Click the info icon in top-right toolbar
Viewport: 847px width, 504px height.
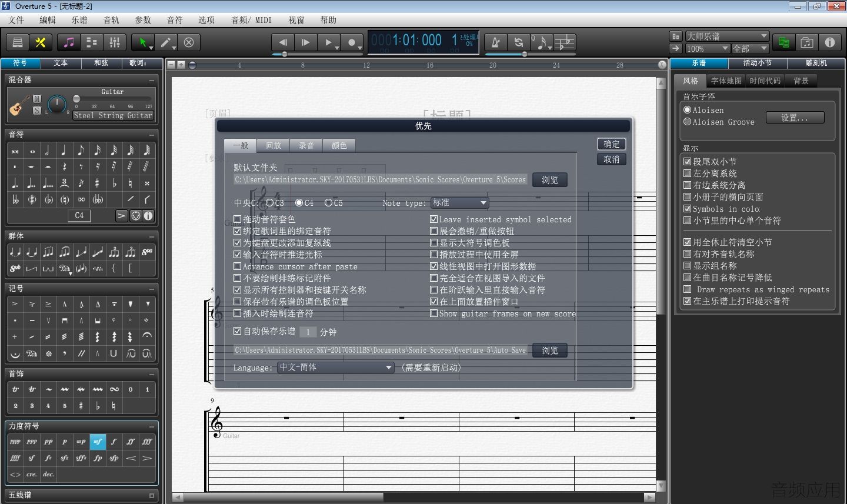[830, 42]
